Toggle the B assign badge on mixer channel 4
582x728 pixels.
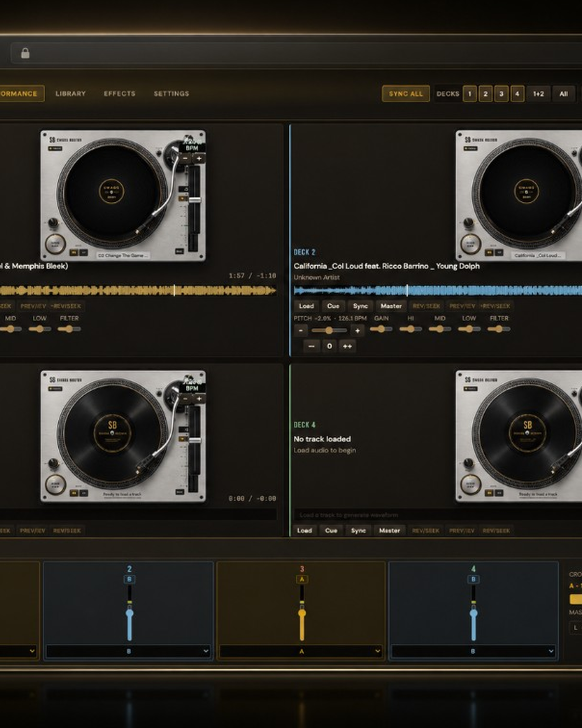coord(473,579)
